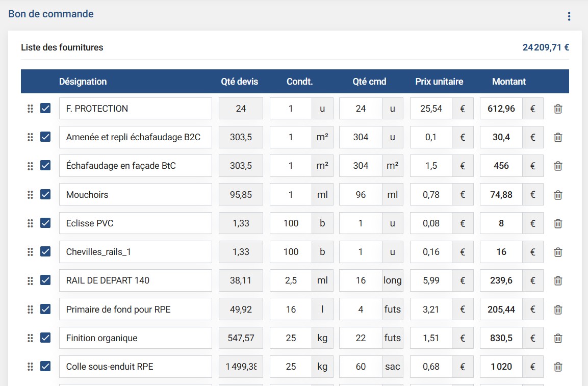This screenshot has height=386, width=588.
Task: Click trash icon for RAIL DE DEPART 140
Action: 558,280
